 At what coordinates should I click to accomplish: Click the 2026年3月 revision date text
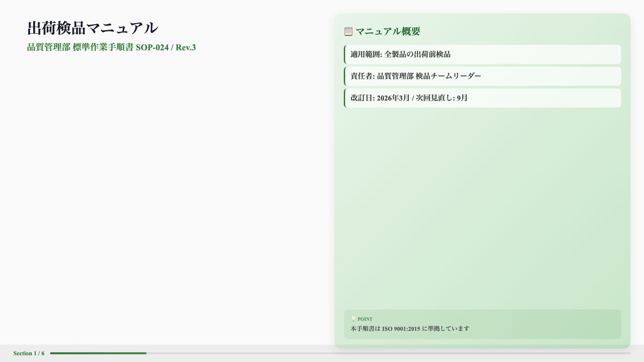pos(392,98)
